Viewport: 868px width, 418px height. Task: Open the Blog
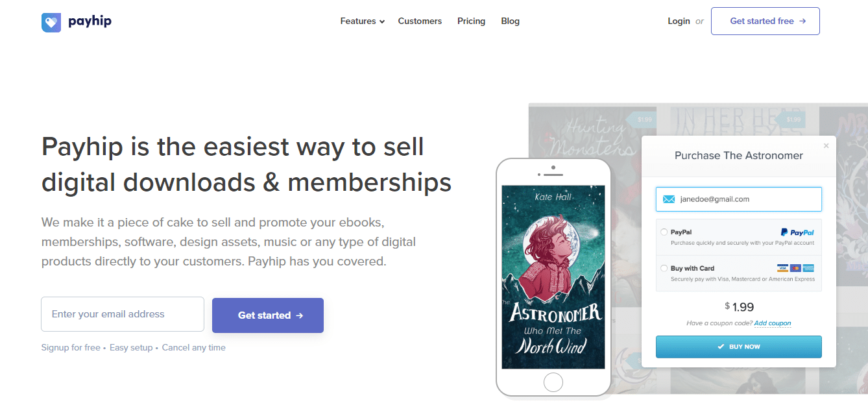(510, 21)
